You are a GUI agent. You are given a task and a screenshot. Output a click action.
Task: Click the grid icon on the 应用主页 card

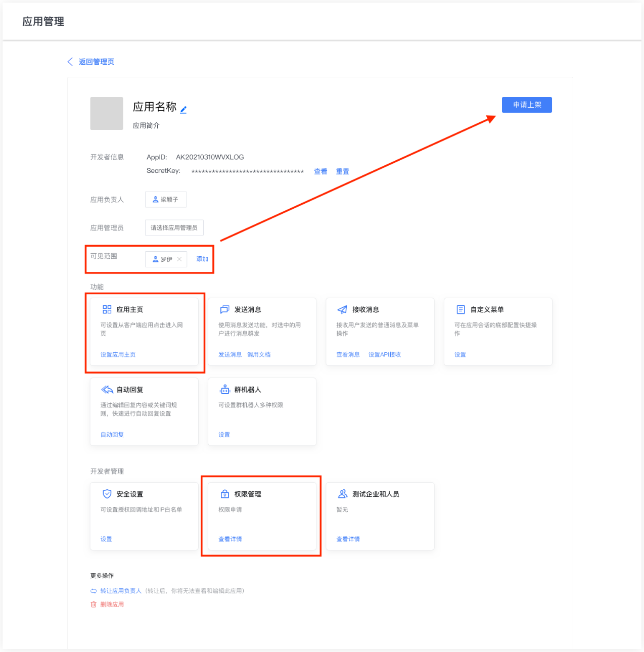107,309
